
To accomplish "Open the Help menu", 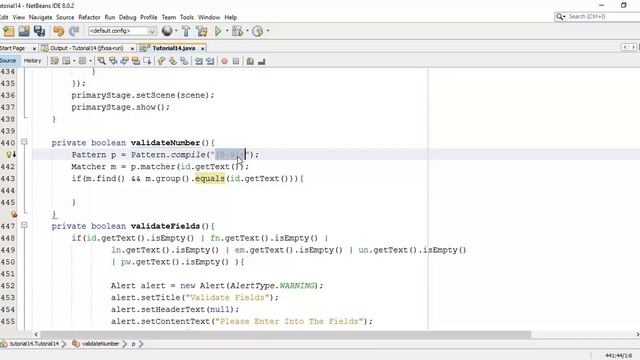I will click(231, 17).
